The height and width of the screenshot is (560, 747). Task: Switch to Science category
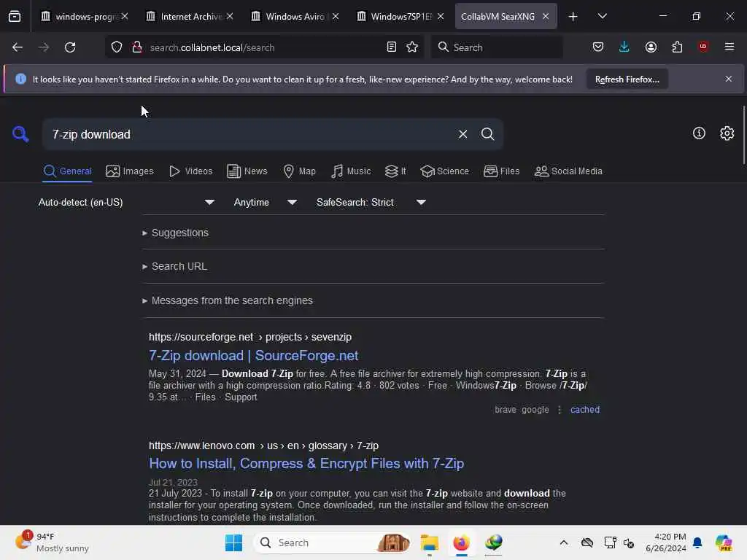point(444,171)
